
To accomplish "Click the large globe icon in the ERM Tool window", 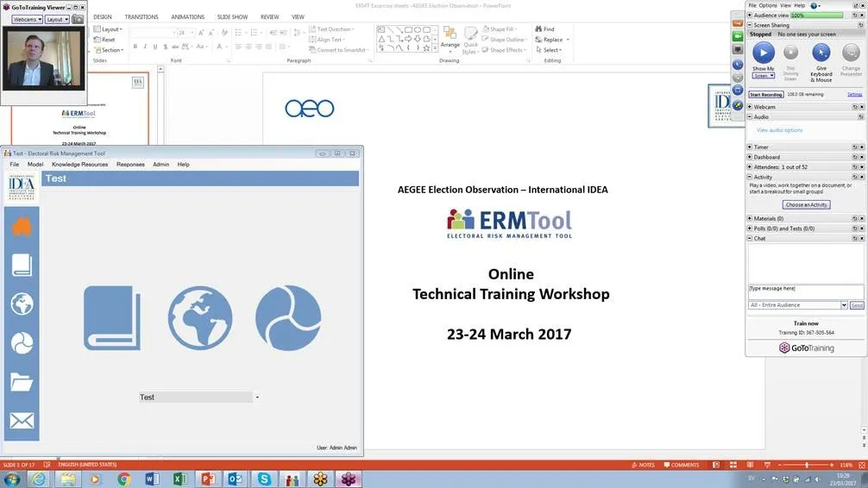I will 200,318.
